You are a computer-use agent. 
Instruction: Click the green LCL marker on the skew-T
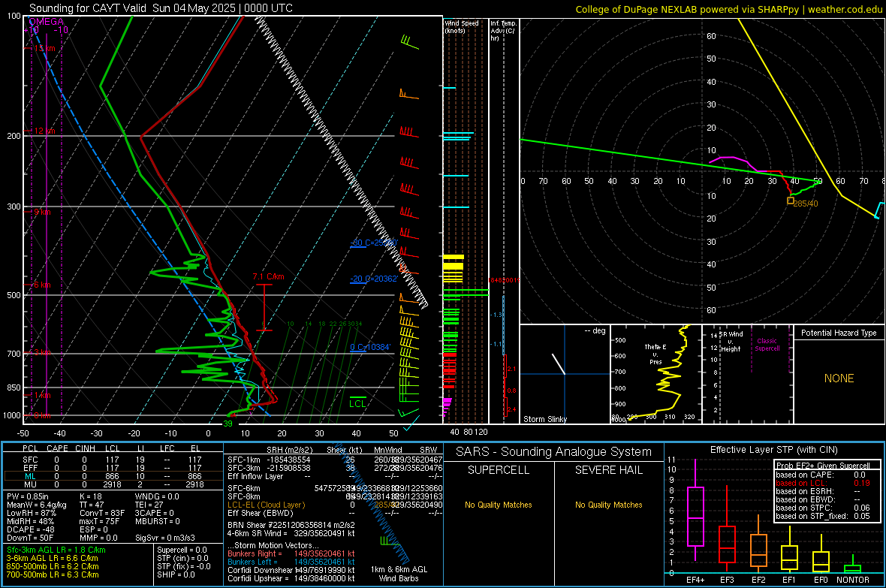pyautogui.click(x=357, y=403)
